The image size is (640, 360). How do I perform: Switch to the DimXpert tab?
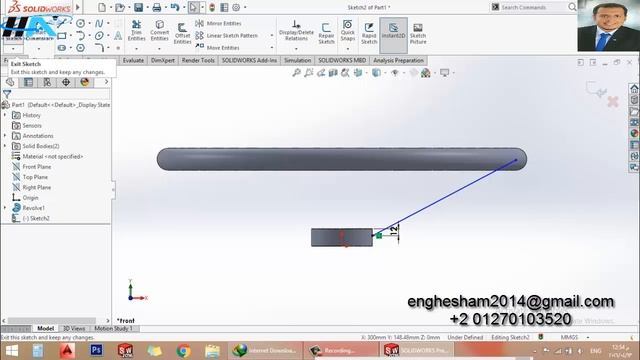point(162,60)
